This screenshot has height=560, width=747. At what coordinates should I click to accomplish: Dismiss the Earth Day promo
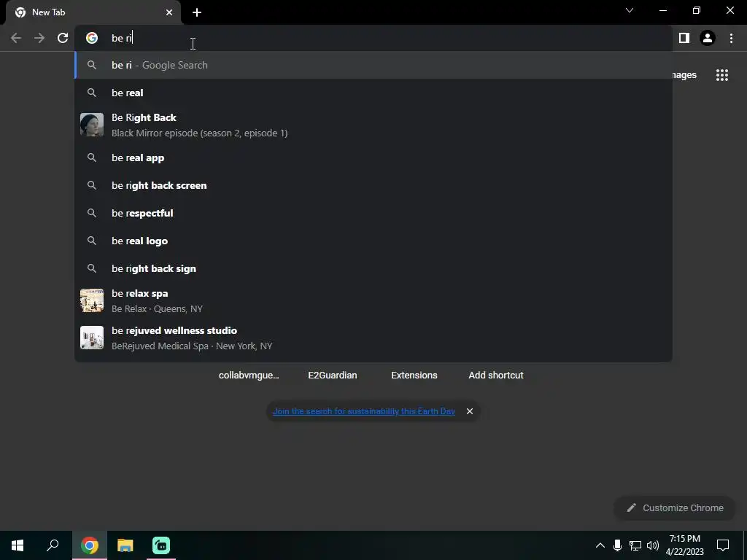pos(470,411)
